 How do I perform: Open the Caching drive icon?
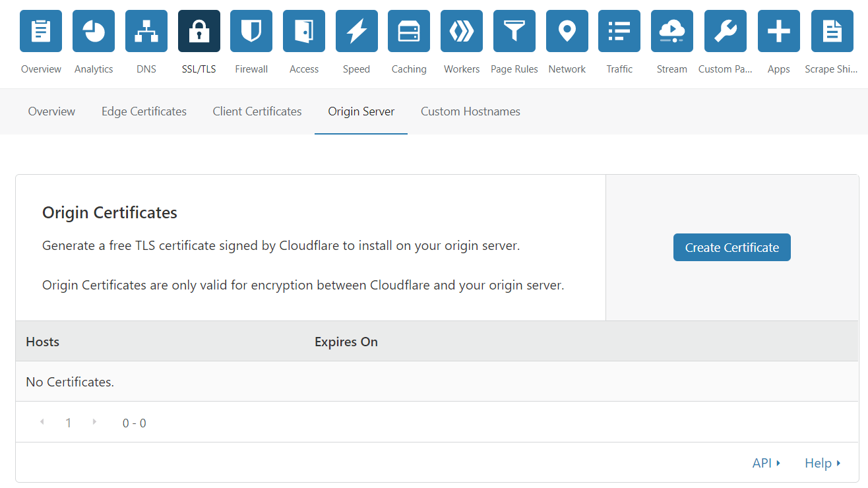click(x=409, y=31)
